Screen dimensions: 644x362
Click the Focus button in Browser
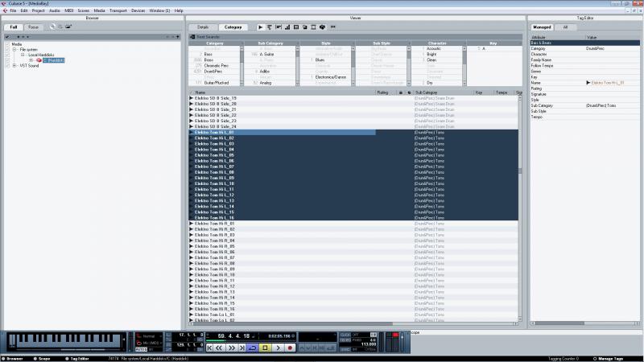click(33, 27)
